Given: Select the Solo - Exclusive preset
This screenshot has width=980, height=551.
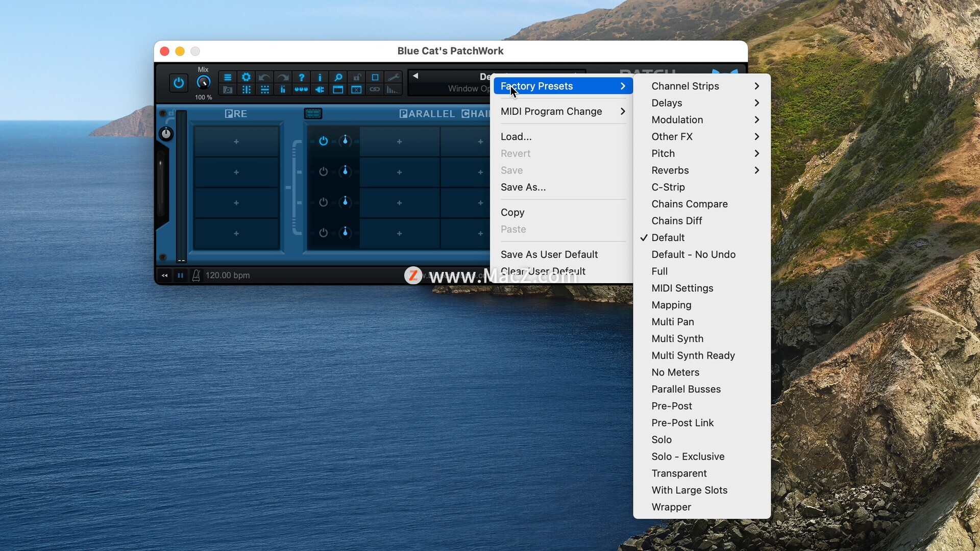Looking at the screenshot, I should pos(702,457).
